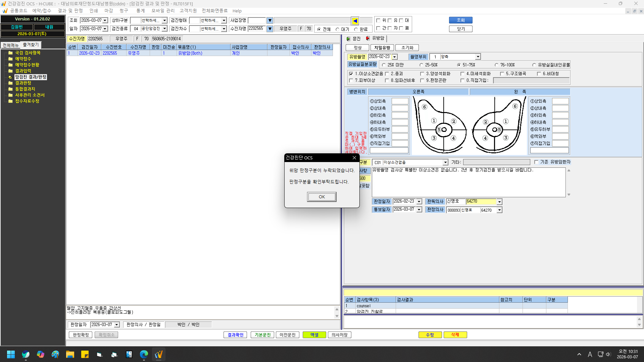Click the yellow 수정 button

[x=430, y=335]
